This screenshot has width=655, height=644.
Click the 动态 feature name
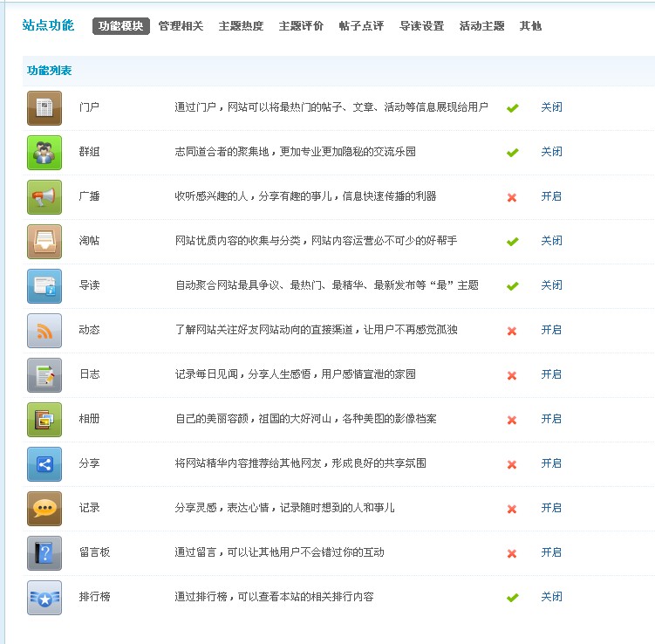pos(89,329)
